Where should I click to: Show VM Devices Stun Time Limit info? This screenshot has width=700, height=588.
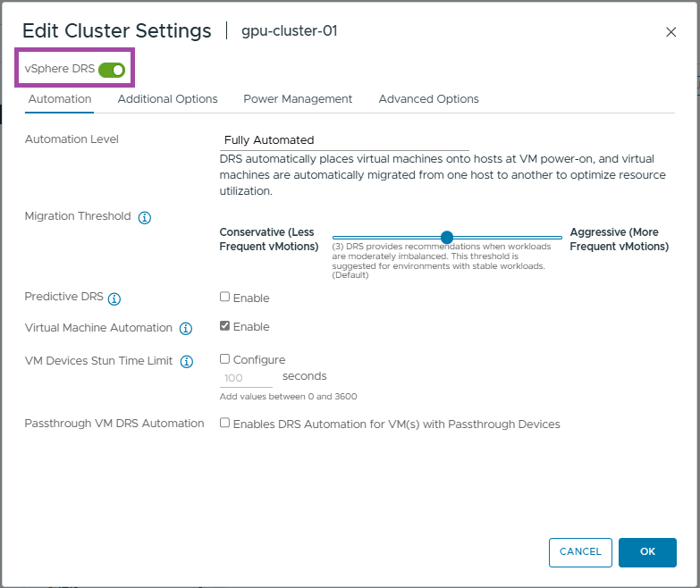[187, 362]
